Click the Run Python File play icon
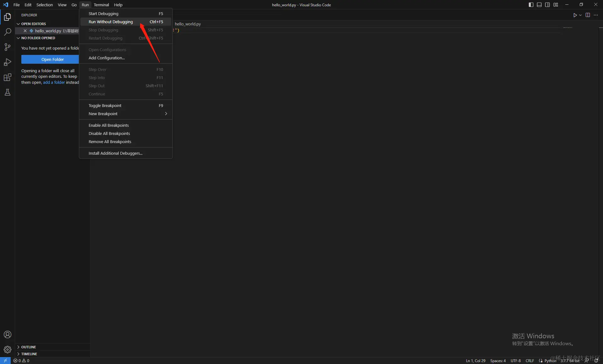The image size is (603, 364). pyautogui.click(x=575, y=15)
